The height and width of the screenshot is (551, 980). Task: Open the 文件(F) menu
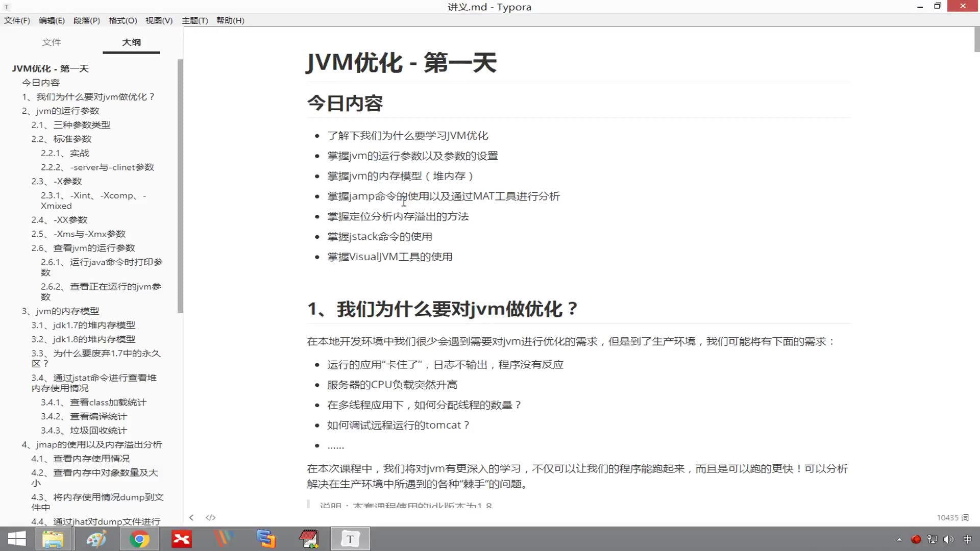click(17, 20)
